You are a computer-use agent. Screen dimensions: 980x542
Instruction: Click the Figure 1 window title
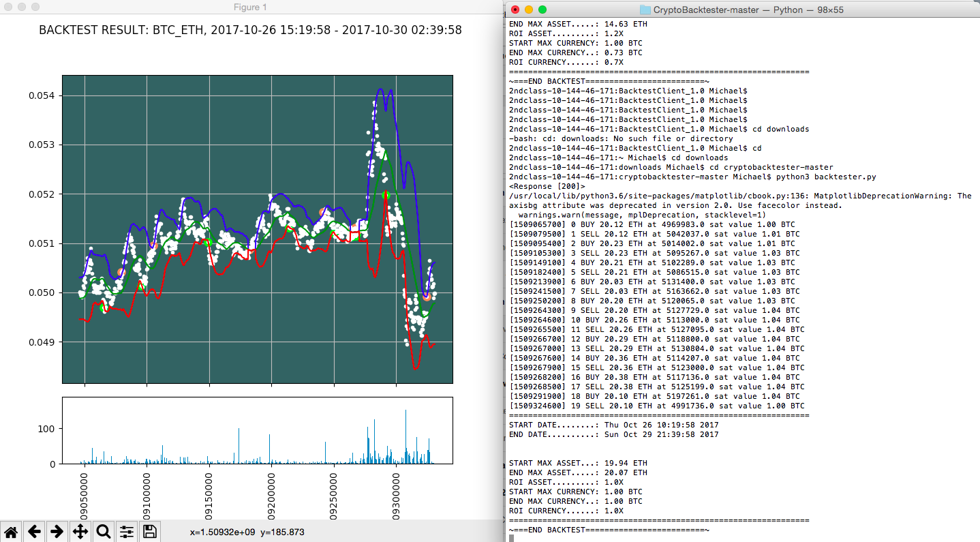coord(250,7)
